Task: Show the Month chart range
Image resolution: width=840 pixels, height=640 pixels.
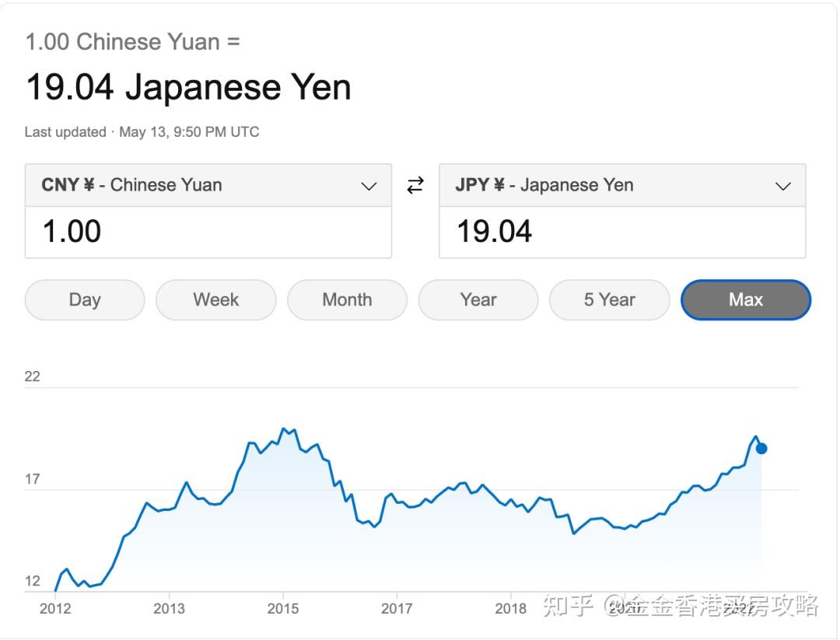Action: click(x=347, y=300)
